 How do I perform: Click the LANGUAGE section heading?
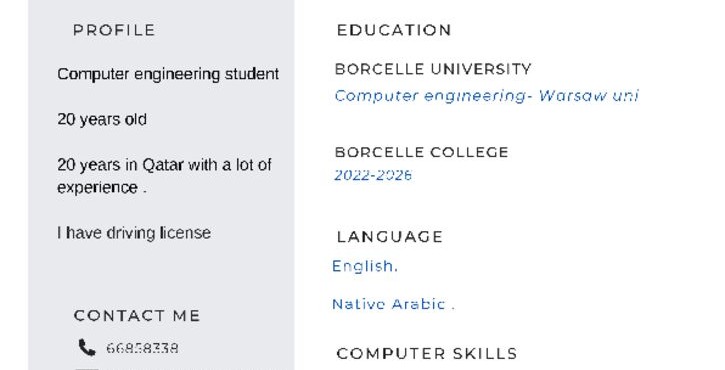(x=390, y=237)
